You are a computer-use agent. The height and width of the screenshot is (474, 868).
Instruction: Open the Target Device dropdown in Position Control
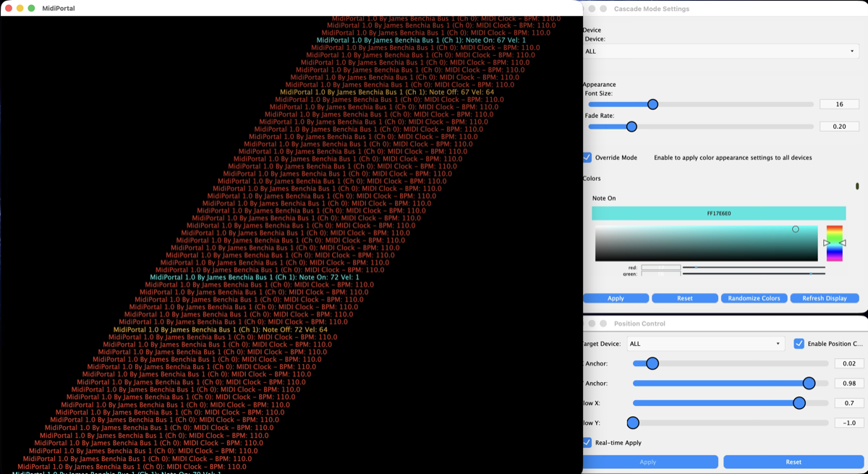pos(707,344)
